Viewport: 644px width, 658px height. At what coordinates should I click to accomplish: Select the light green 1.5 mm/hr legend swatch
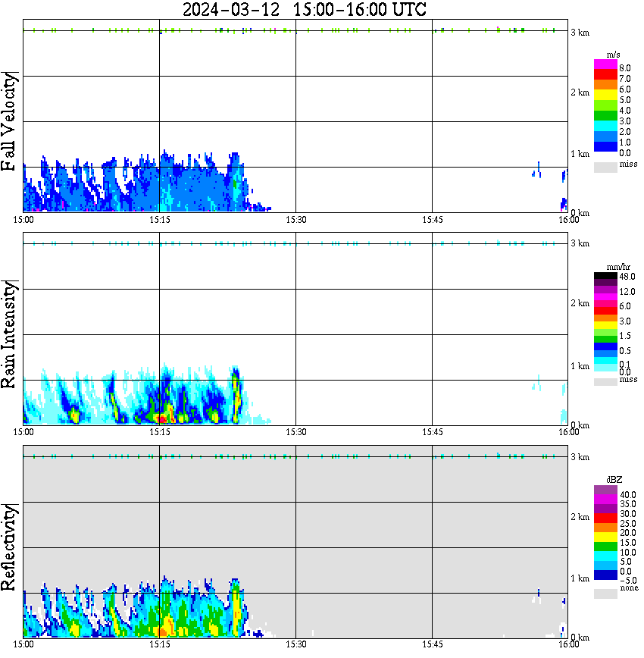[605, 332]
